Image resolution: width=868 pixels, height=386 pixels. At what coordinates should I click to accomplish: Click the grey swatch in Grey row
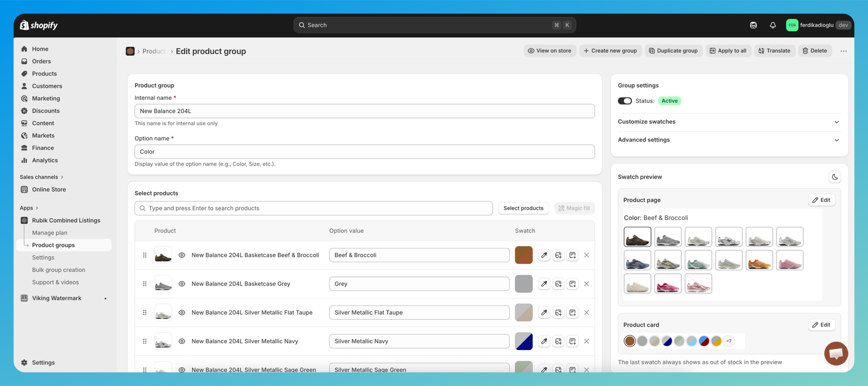point(524,284)
